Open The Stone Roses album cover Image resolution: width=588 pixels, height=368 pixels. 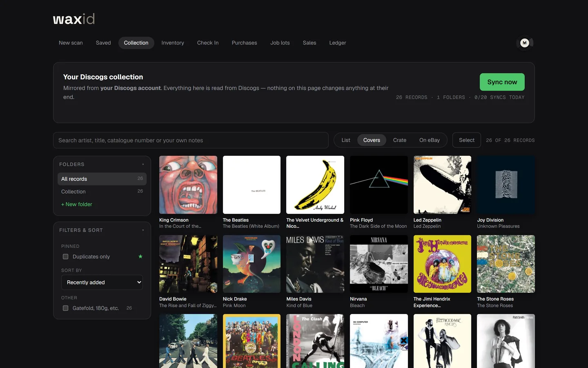[x=506, y=264]
